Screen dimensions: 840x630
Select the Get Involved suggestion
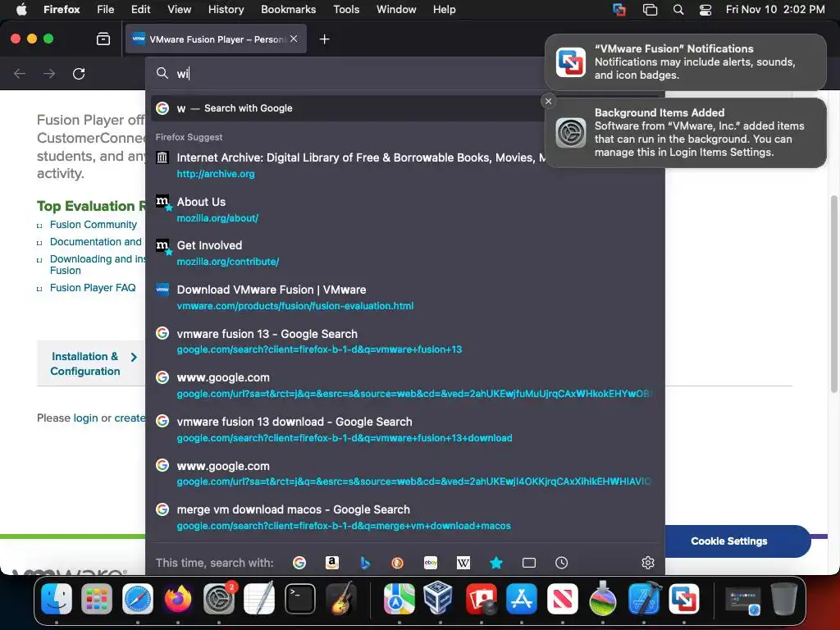pyautogui.click(x=405, y=253)
